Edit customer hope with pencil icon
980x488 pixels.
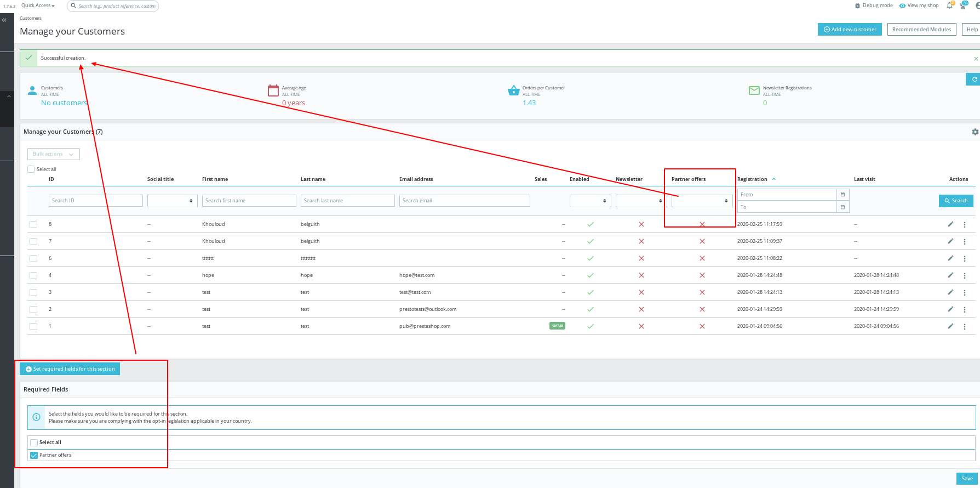pos(950,275)
